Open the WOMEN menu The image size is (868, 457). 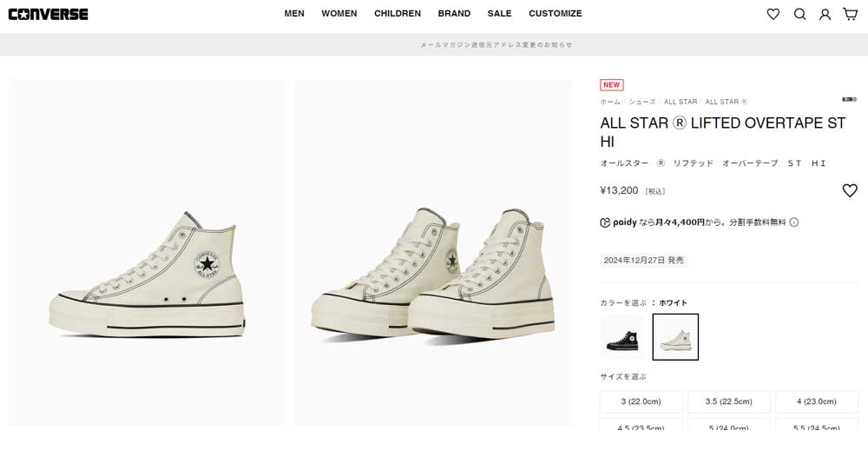tap(339, 14)
